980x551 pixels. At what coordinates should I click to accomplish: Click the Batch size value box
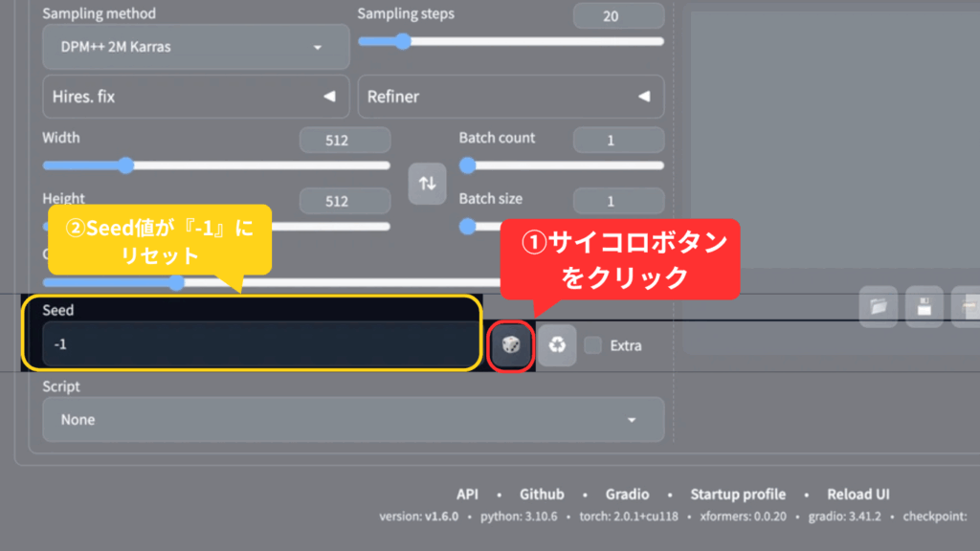tap(618, 201)
